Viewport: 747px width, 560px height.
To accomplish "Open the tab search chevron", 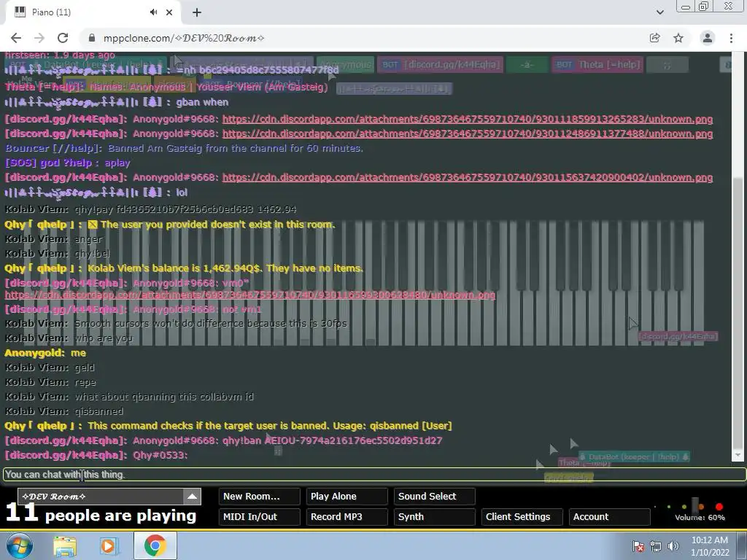I will pyautogui.click(x=659, y=12).
